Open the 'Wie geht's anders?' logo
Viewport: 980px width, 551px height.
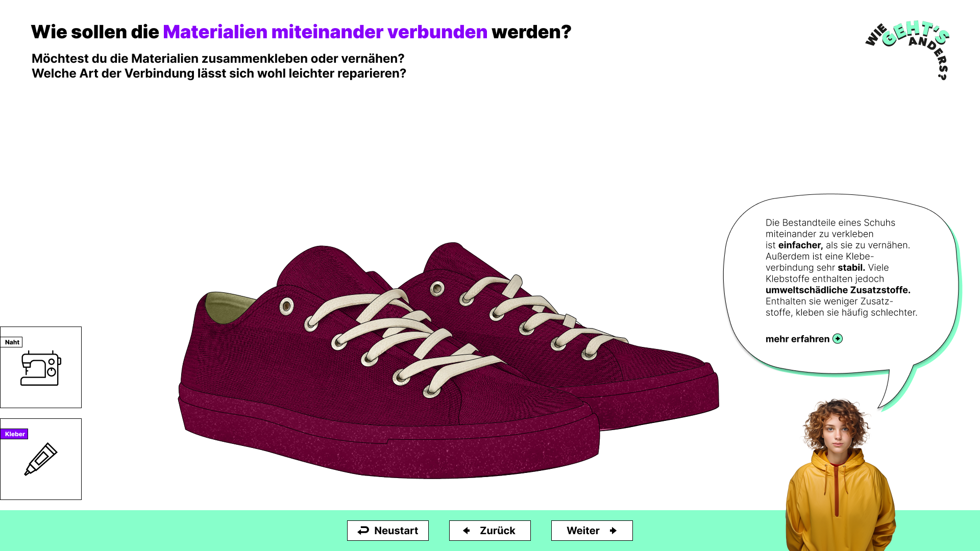pos(908,50)
